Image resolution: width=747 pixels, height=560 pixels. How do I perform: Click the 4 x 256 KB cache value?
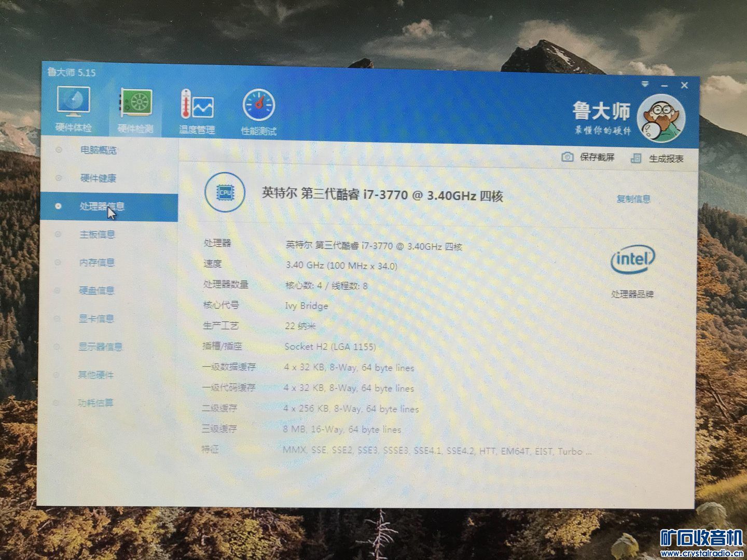click(351, 409)
